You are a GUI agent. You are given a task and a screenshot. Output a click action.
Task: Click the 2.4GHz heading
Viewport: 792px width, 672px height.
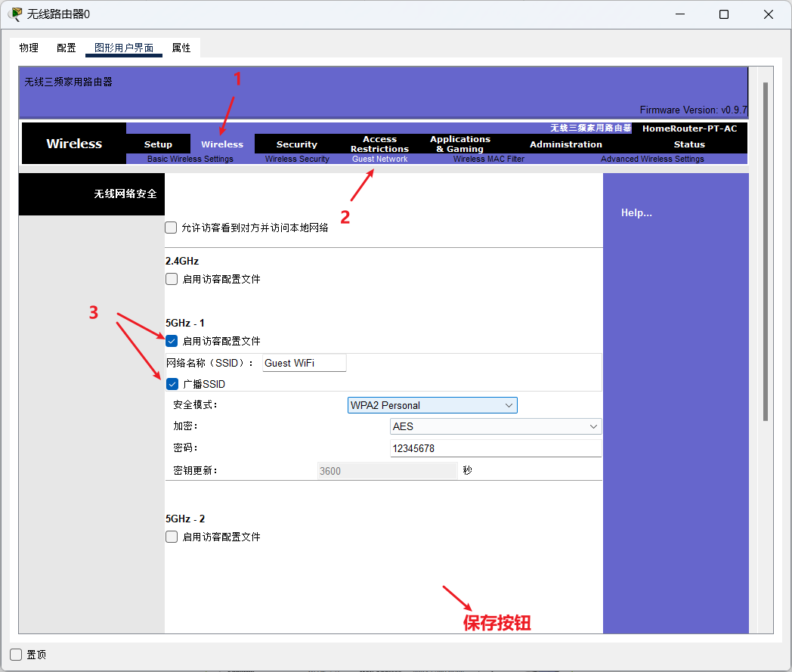[182, 261]
